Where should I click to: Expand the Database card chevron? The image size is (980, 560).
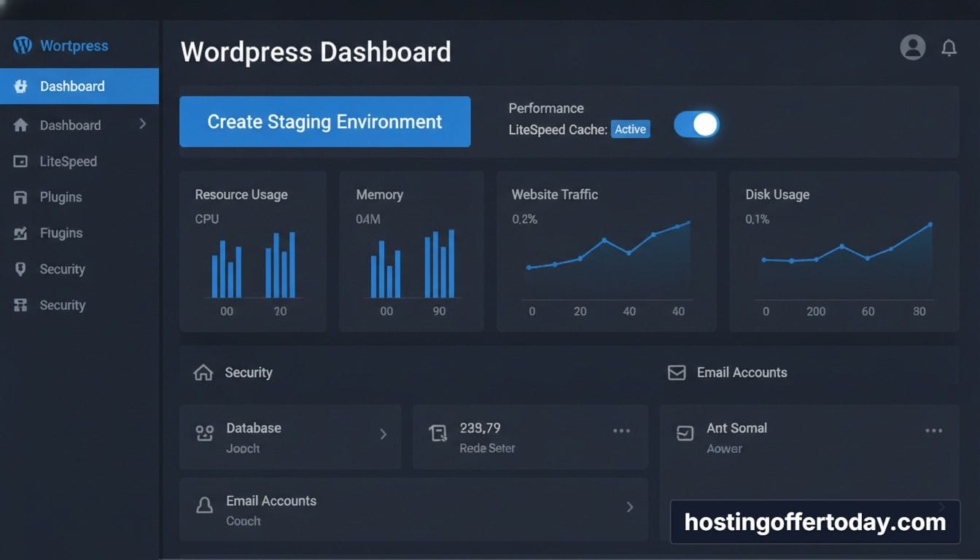[x=383, y=434]
